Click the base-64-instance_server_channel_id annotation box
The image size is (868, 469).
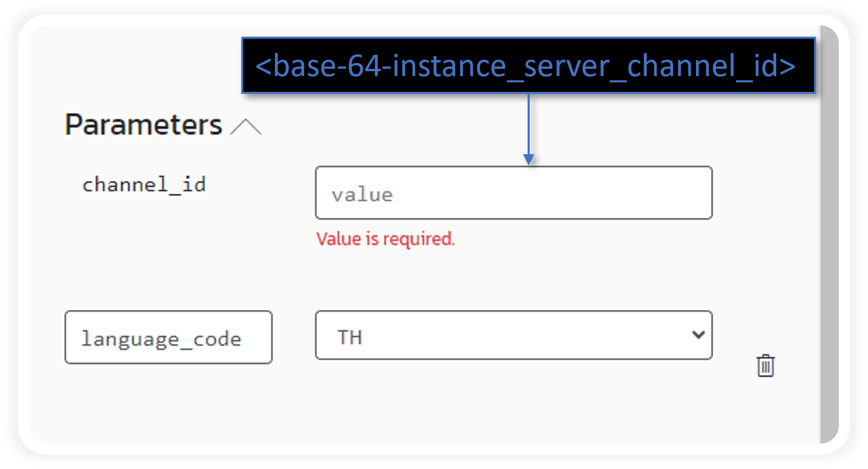[528, 65]
